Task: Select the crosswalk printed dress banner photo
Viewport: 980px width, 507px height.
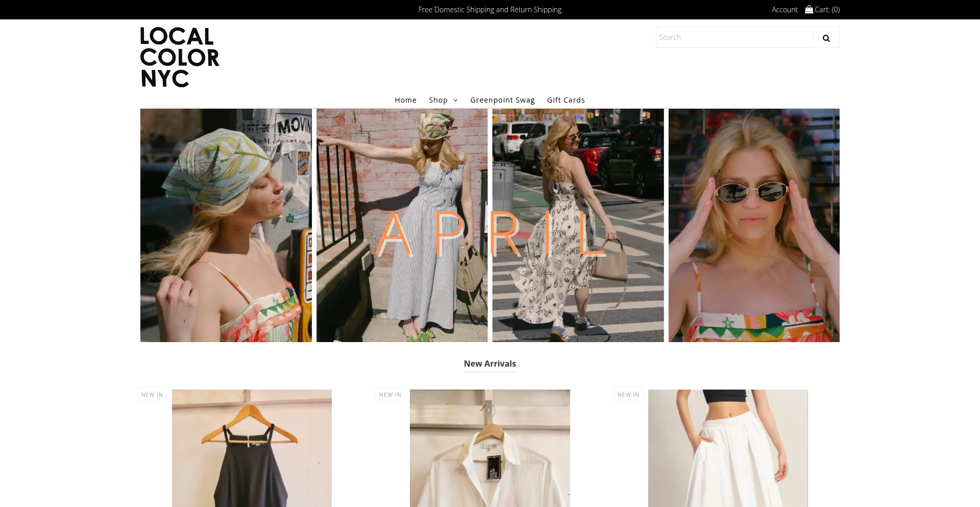Action: (578, 225)
